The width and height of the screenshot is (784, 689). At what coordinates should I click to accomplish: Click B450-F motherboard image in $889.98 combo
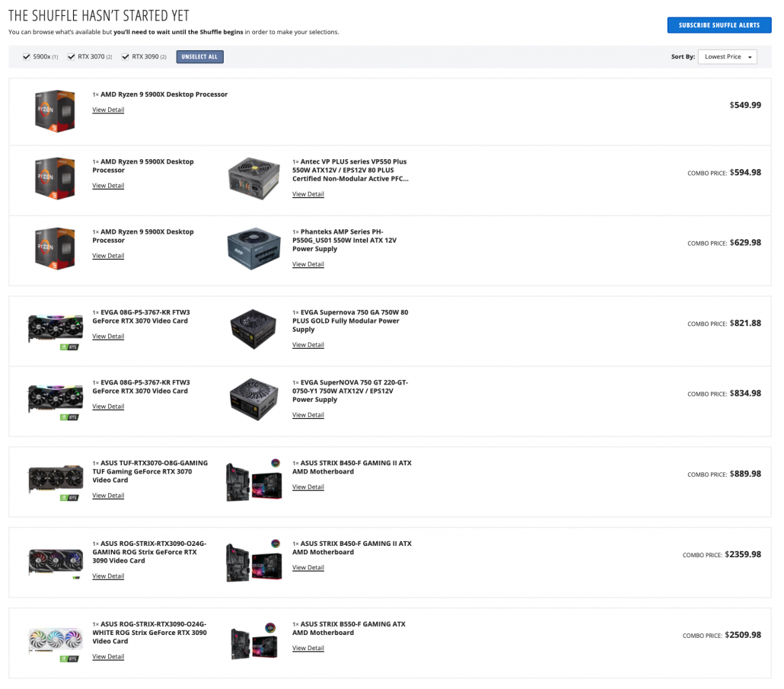tap(254, 480)
